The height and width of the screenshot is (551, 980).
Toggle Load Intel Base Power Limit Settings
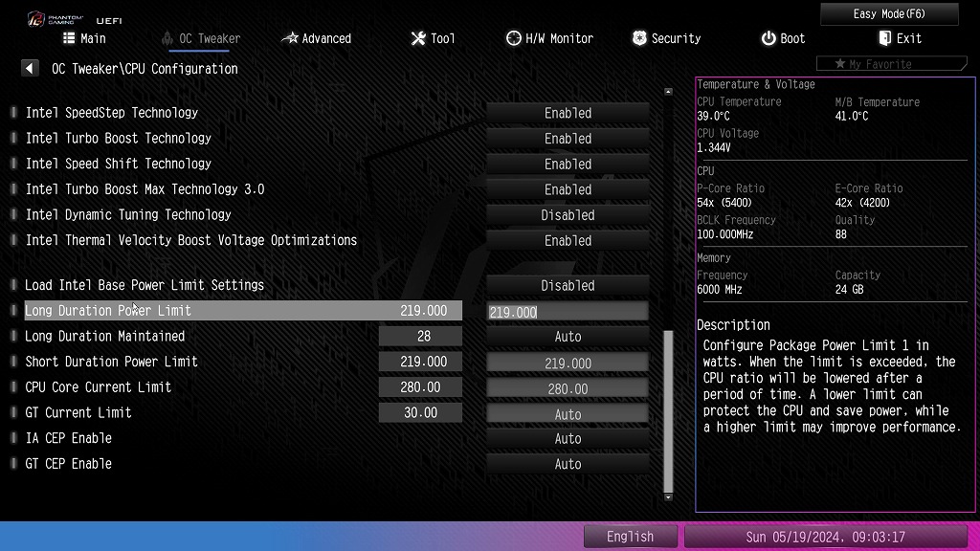[568, 285]
